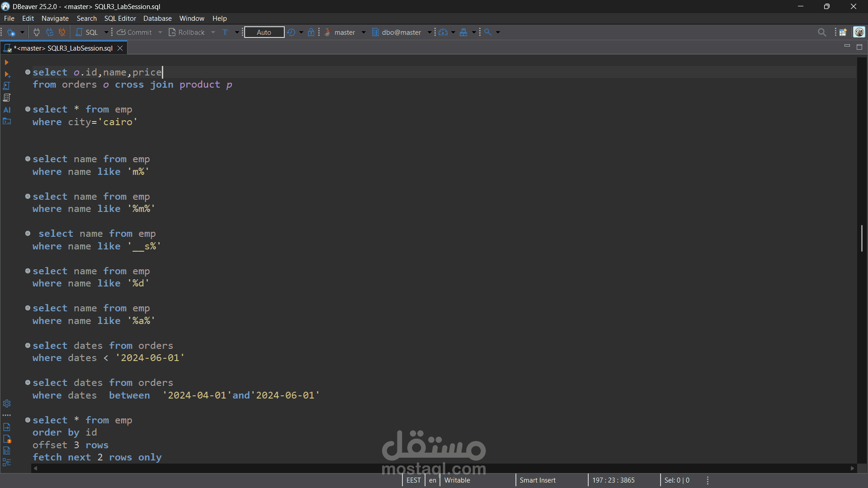This screenshot has width=868, height=488.
Task: Click the horizontal scrollbar right arrow
Action: click(x=853, y=469)
